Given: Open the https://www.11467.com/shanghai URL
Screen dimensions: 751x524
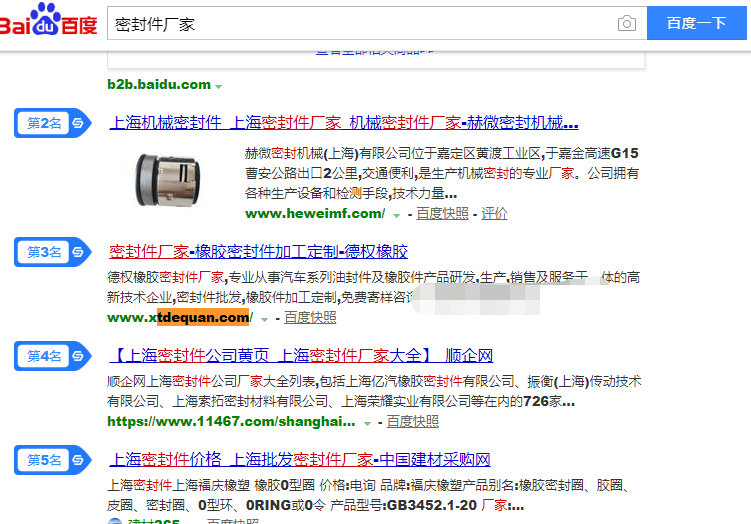Looking at the screenshot, I should (231, 421).
